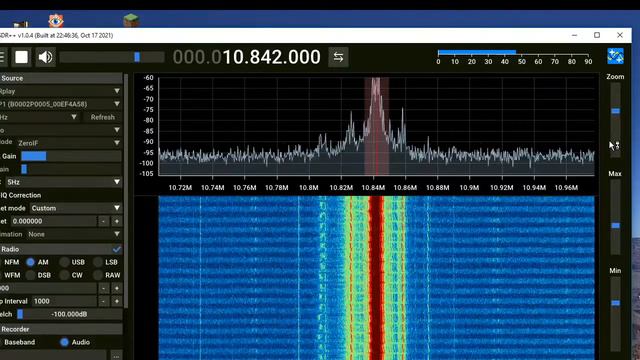
Task: Click the 10.9M frequency axis label
Action: 469,188
